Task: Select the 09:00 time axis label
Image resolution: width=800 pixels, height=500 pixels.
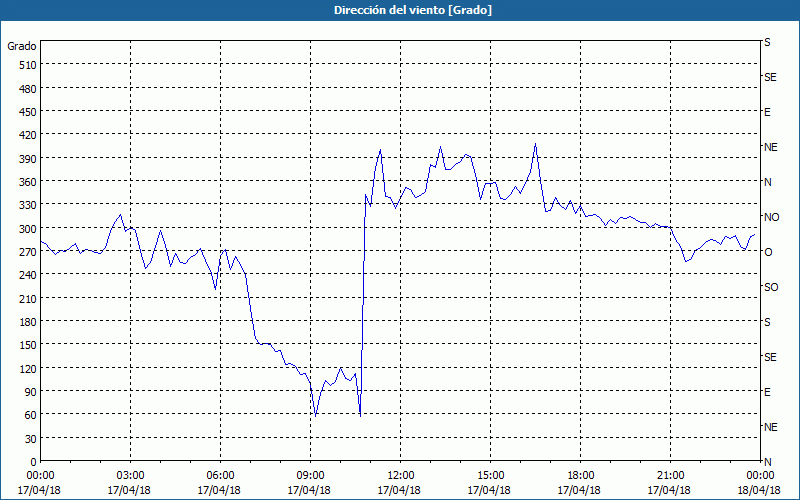Action: 311,476
